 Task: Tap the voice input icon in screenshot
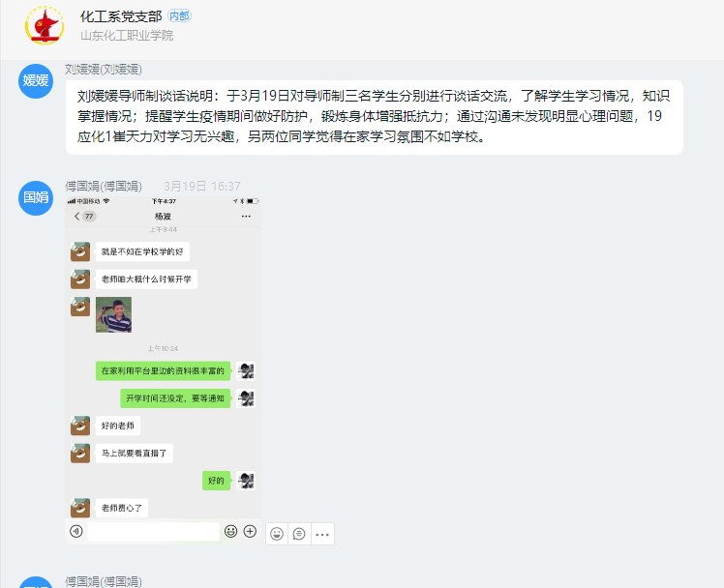[76, 531]
